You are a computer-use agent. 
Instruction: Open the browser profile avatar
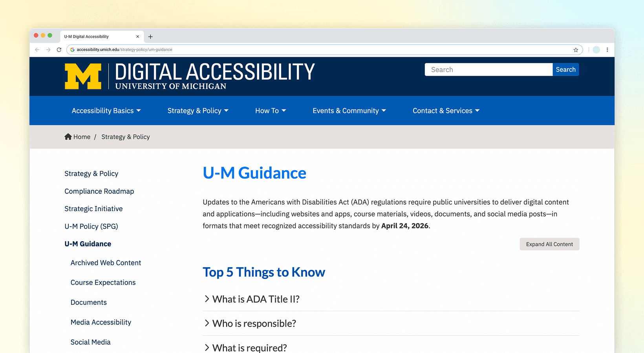coord(596,50)
